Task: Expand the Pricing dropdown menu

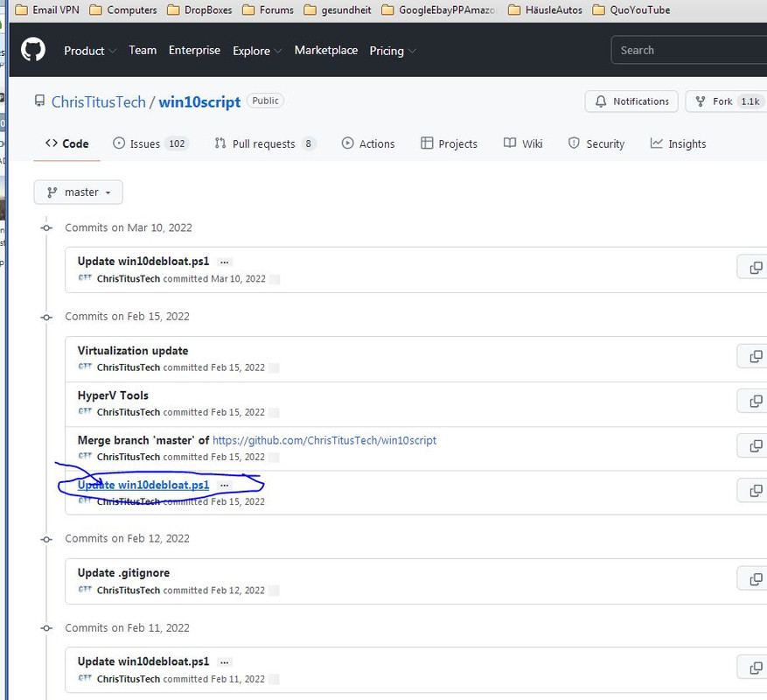Action: (x=393, y=51)
